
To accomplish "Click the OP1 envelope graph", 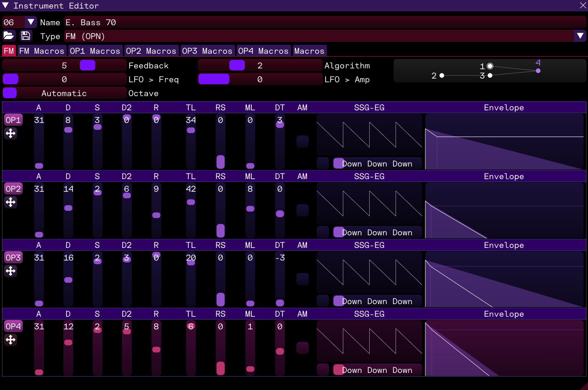I will coord(504,142).
